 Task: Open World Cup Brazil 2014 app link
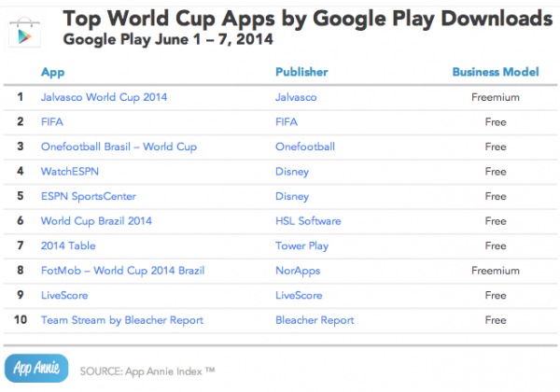tap(96, 221)
